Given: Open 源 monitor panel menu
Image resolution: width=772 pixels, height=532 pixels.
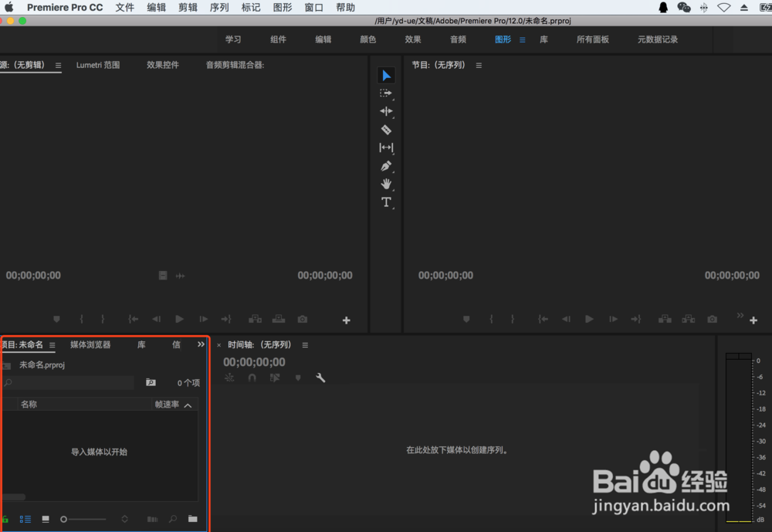Looking at the screenshot, I should 58,65.
